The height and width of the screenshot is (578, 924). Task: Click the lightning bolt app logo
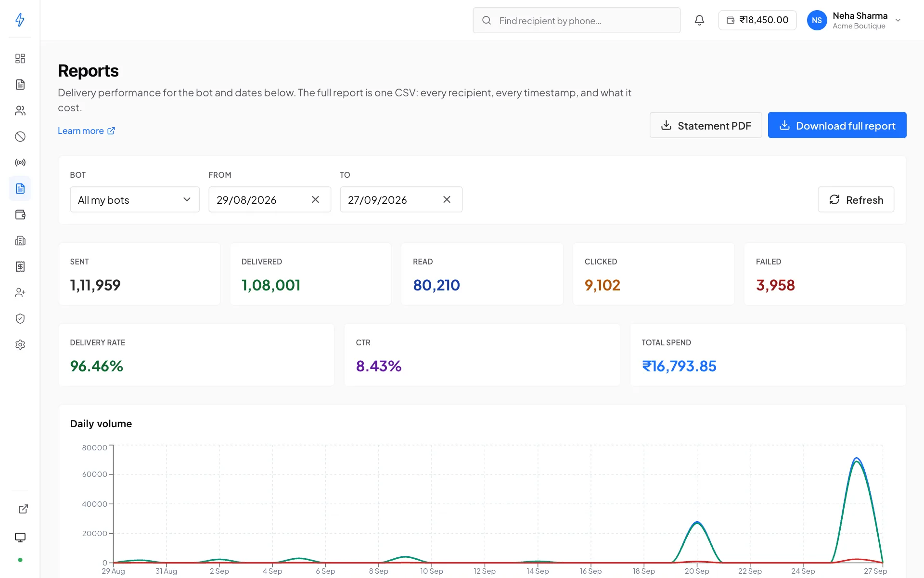[20, 20]
